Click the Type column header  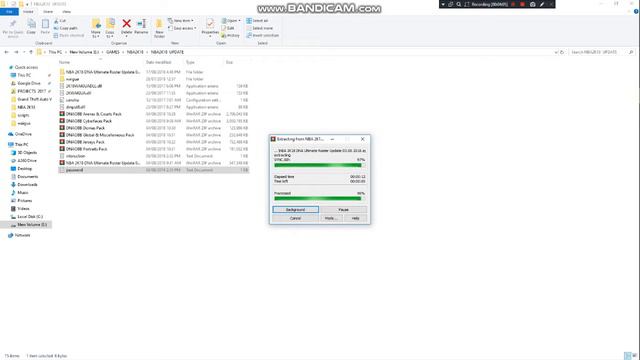point(190,62)
